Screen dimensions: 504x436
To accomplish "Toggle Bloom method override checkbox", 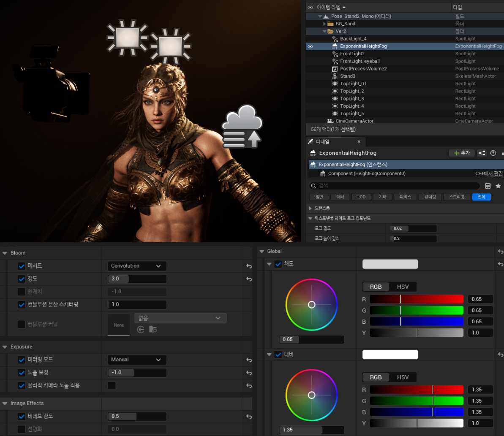I will coord(22,266).
